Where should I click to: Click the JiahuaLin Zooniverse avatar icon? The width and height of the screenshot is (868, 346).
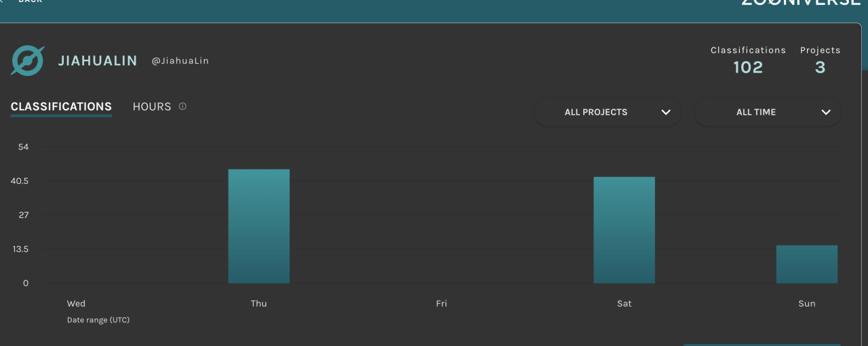click(28, 60)
